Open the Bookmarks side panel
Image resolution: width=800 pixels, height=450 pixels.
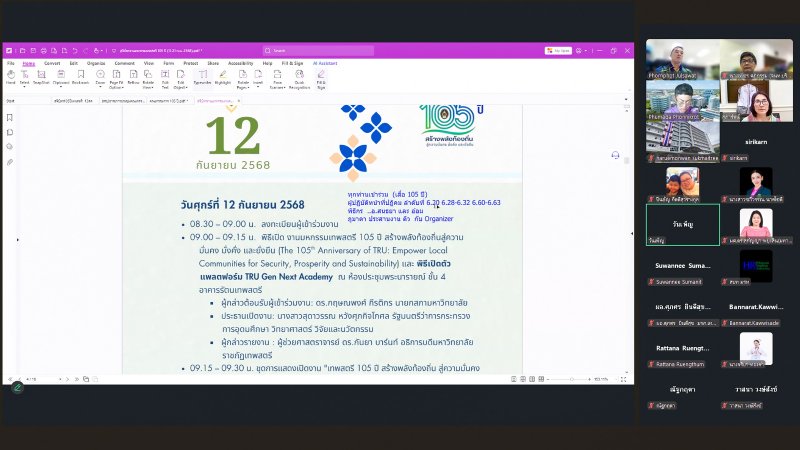click(x=10, y=118)
